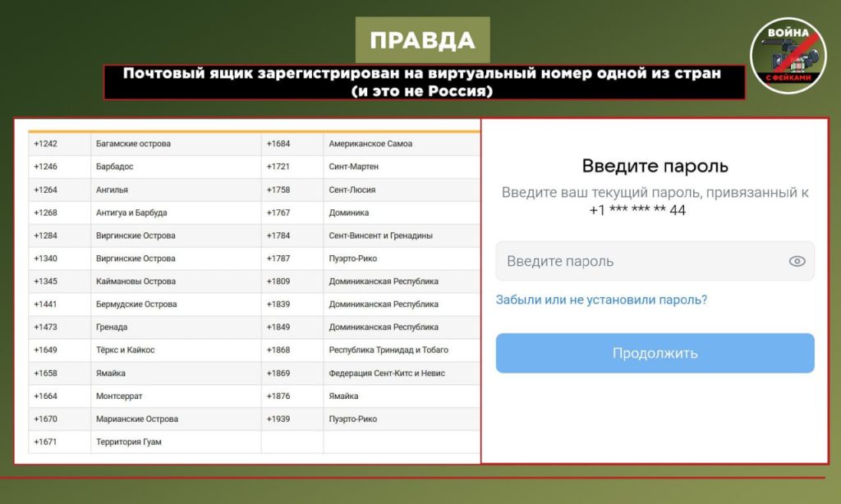841x504 pixels.
Task: Select the Территория Гуам row
Action: click(128, 442)
